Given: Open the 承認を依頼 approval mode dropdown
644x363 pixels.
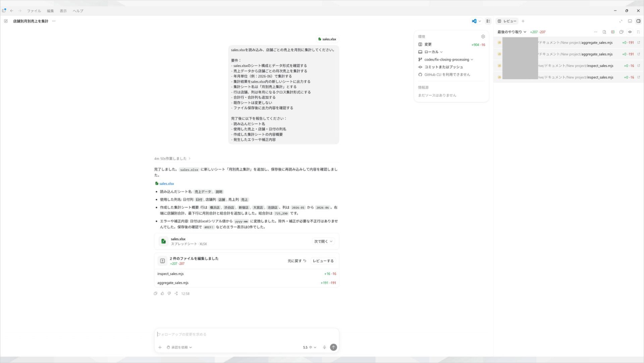Looking at the screenshot, I should click(x=179, y=348).
